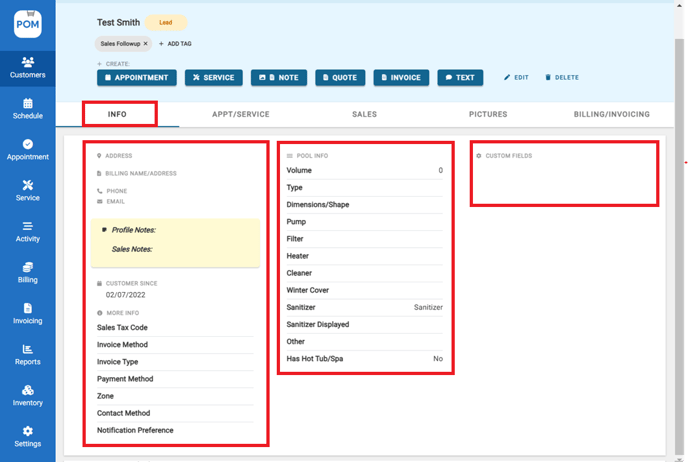Open Settings gear in the sidebar
The width and height of the screenshot is (688, 462).
pyautogui.click(x=27, y=436)
